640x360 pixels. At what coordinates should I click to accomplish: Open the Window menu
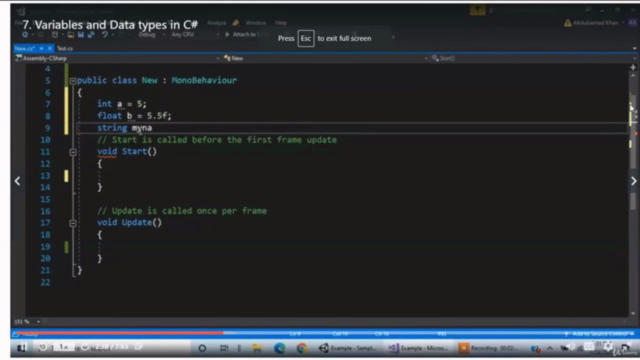pos(256,23)
